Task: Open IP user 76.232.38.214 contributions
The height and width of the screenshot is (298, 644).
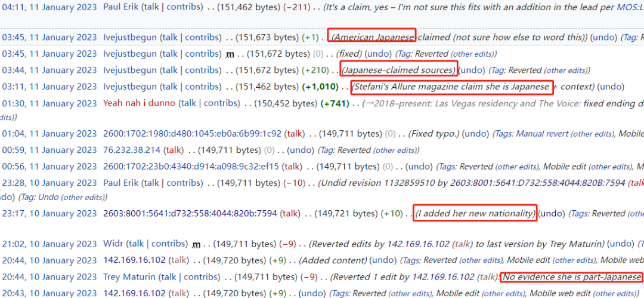Action: [x=132, y=150]
